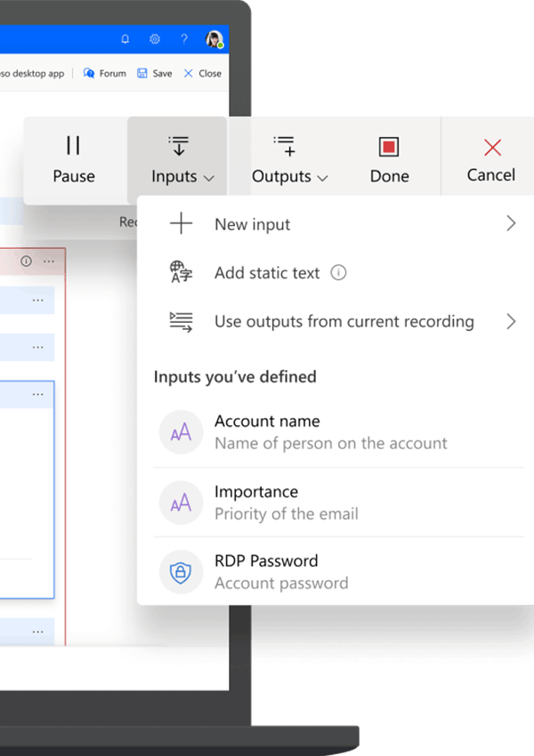Click the notifications bell icon

(125, 39)
